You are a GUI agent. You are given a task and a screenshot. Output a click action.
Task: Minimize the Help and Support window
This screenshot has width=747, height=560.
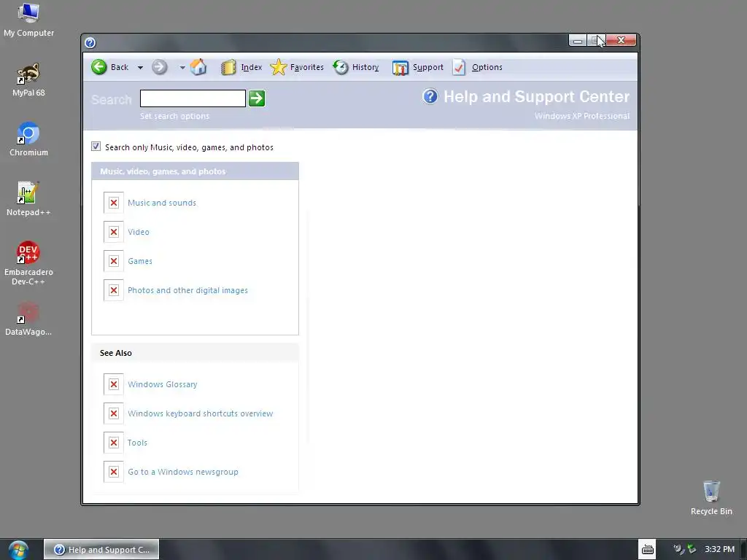coord(578,41)
